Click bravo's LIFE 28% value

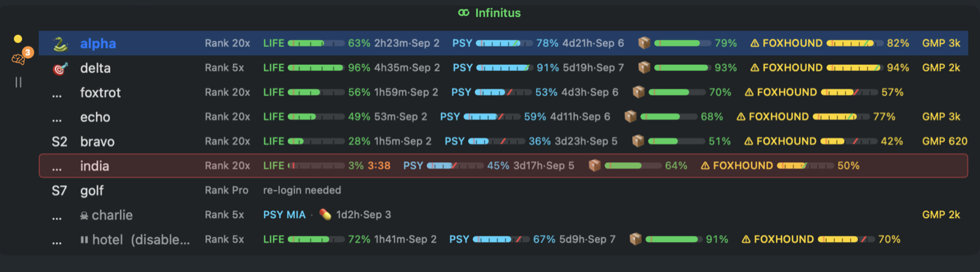359,141
